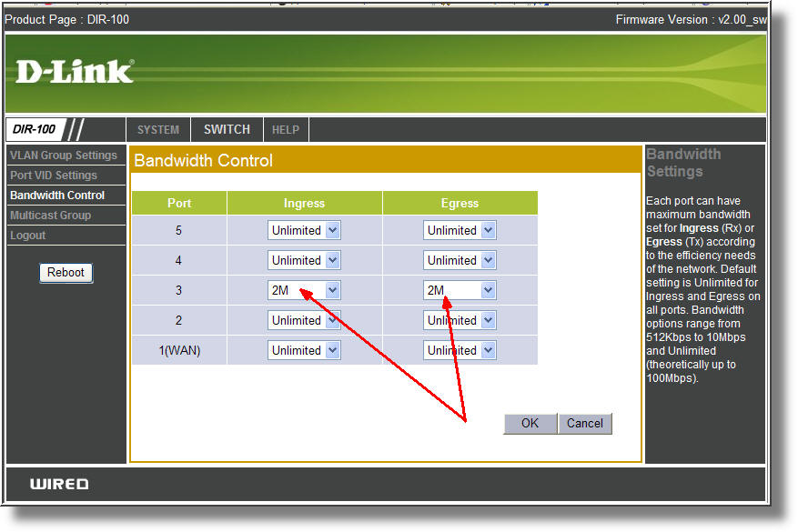Viewport: 798px width, 532px height.
Task: Open the Port 5 Ingress dropdown
Action: (x=304, y=230)
